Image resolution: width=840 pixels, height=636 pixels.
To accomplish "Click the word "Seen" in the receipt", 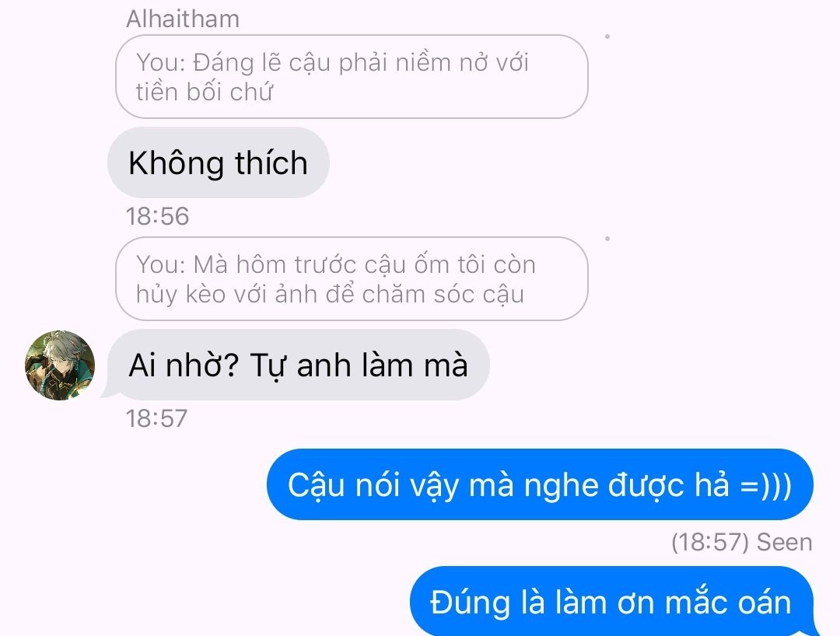I will click(784, 543).
